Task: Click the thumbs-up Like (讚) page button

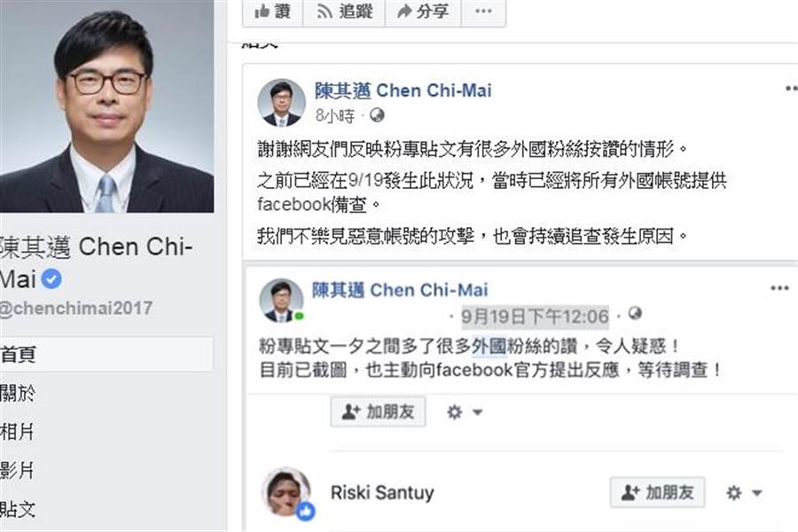Action: [271, 12]
